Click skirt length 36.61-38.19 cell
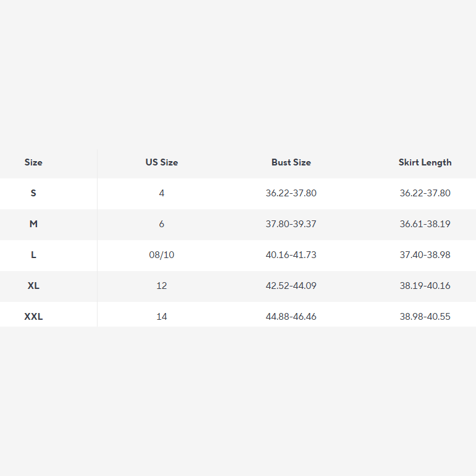476x476 pixels. coord(425,224)
